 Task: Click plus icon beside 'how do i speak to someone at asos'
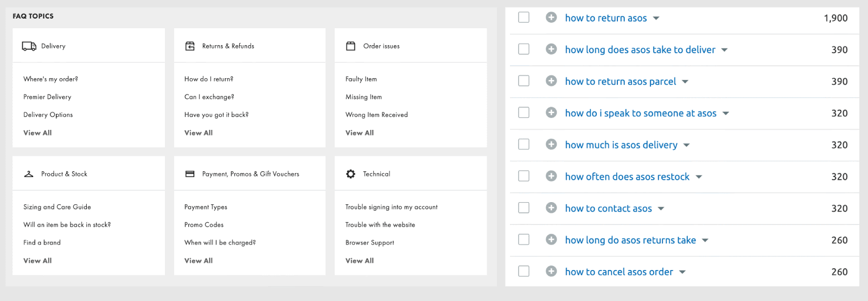pyautogui.click(x=551, y=112)
